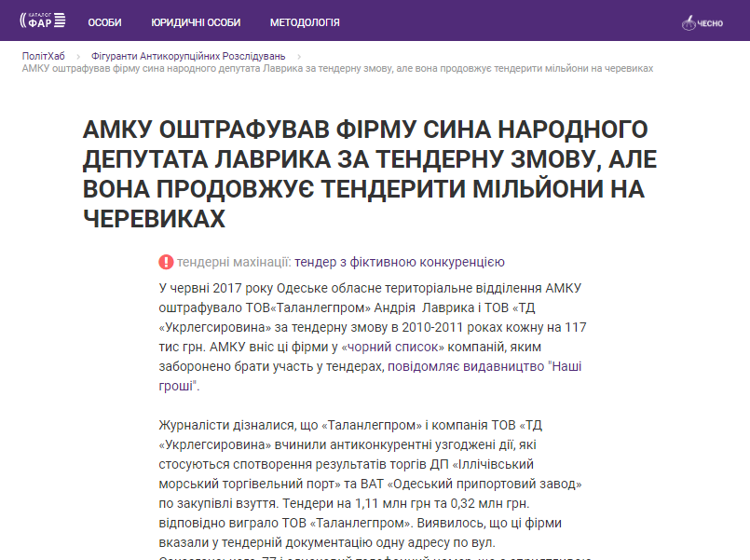The width and height of the screenshot is (750, 560).
Task: Open Фігуранти Антикорупційних Розслідувань breadcrumb
Action: (x=188, y=57)
